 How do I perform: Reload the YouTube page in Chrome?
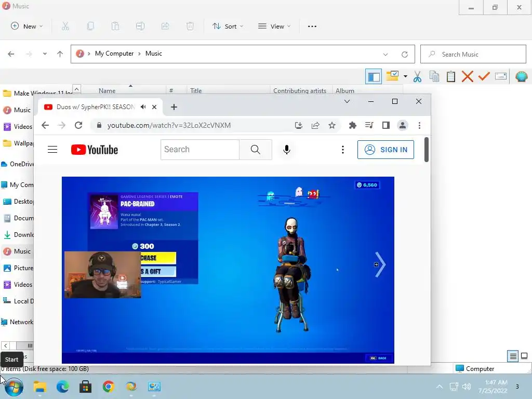tap(78, 125)
